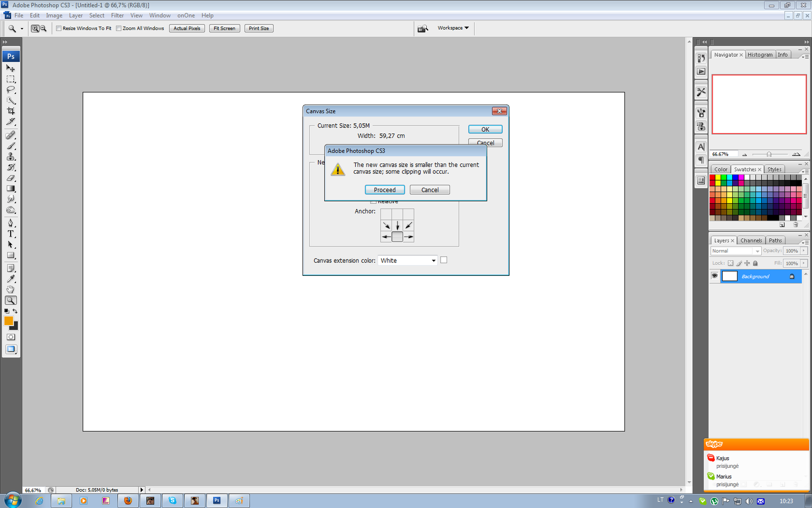This screenshot has width=812, height=508.
Task: Click the Zoom In icon in options bar
Action: tap(35, 28)
